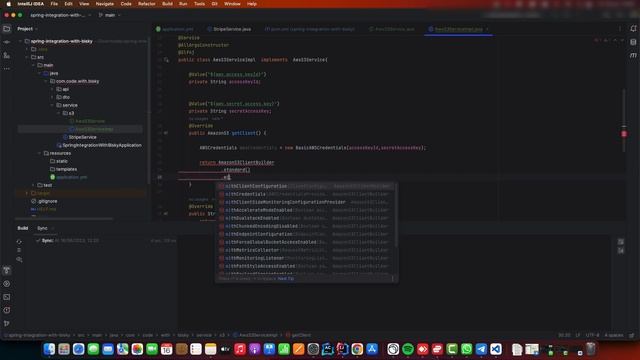Screen dimensions: 640x360
Task: Select withCredentials from completion list
Action: click(304, 194)
